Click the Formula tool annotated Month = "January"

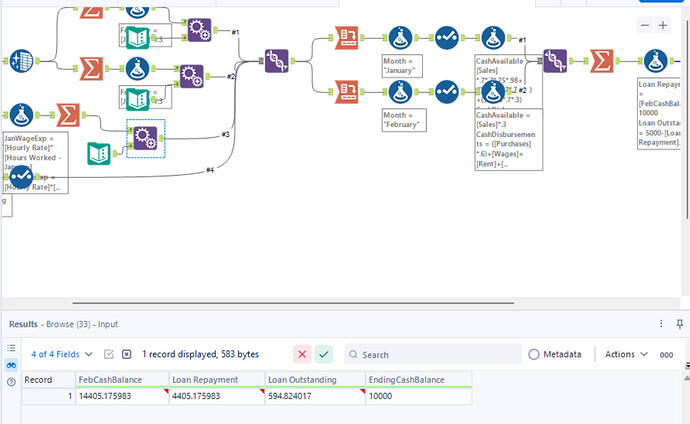[x=400, y=38]
